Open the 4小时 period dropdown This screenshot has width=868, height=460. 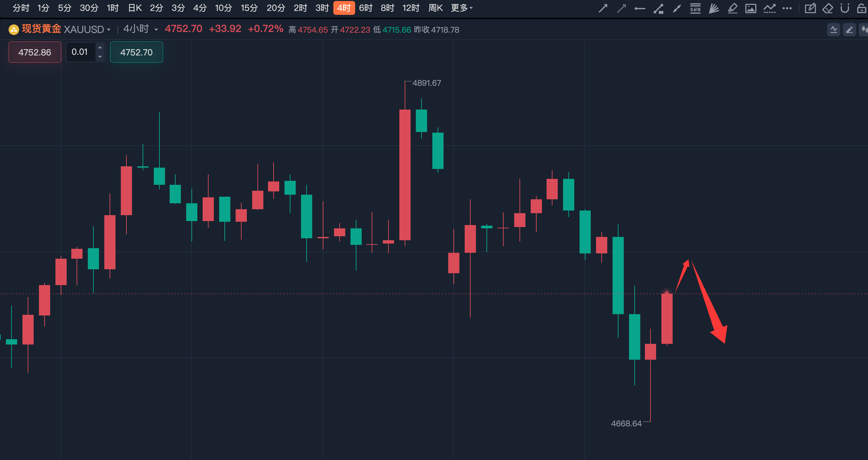click(156, 30)
